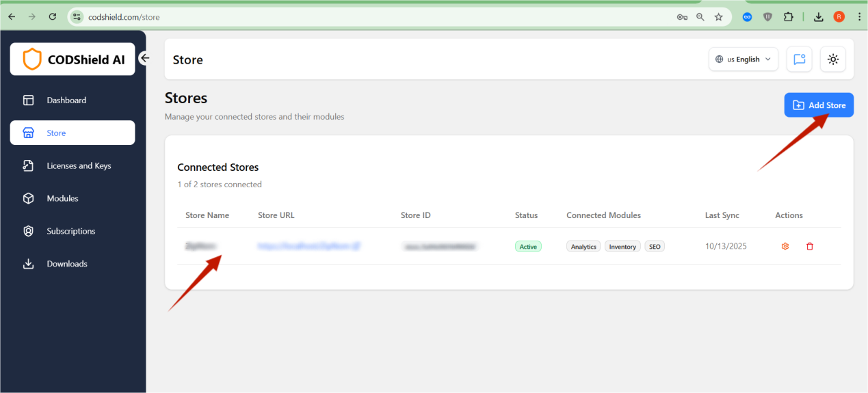Go to Dashboard in the sidebar
868x393 pixels.
click(x=66, y=100)
